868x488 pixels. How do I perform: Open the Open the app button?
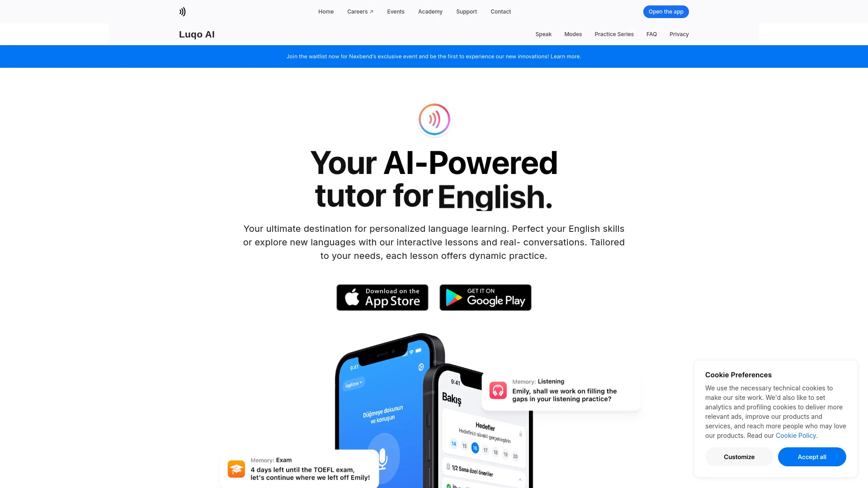pyautogui.click(x=666, y=11)
